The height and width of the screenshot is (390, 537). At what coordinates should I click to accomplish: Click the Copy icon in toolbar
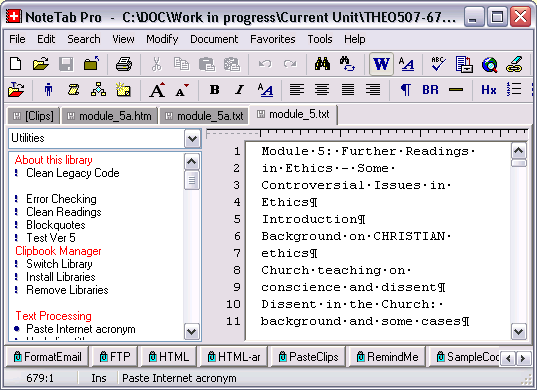point(181,64)
